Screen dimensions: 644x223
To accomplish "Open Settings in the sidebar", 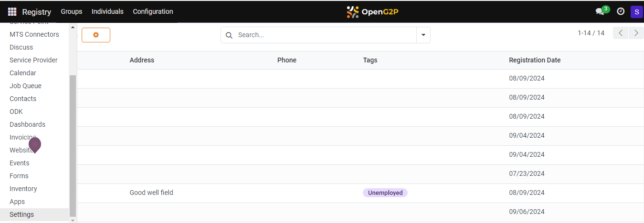I will pos(22,214).
